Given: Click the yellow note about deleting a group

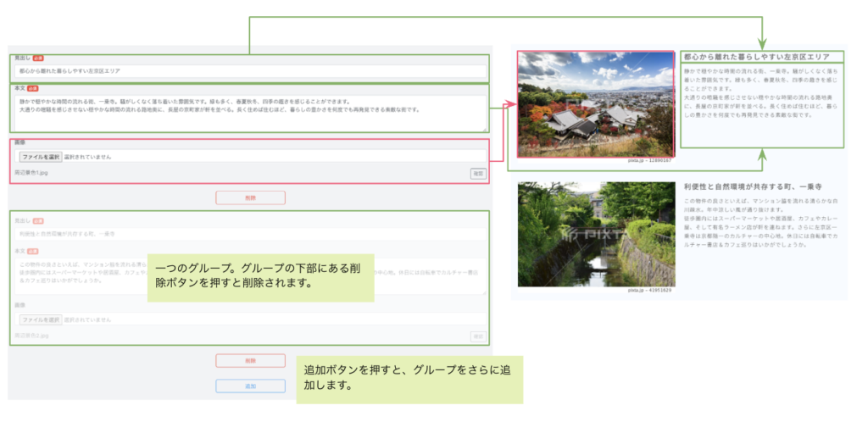Looking at the screenshot, I should 261,276.
